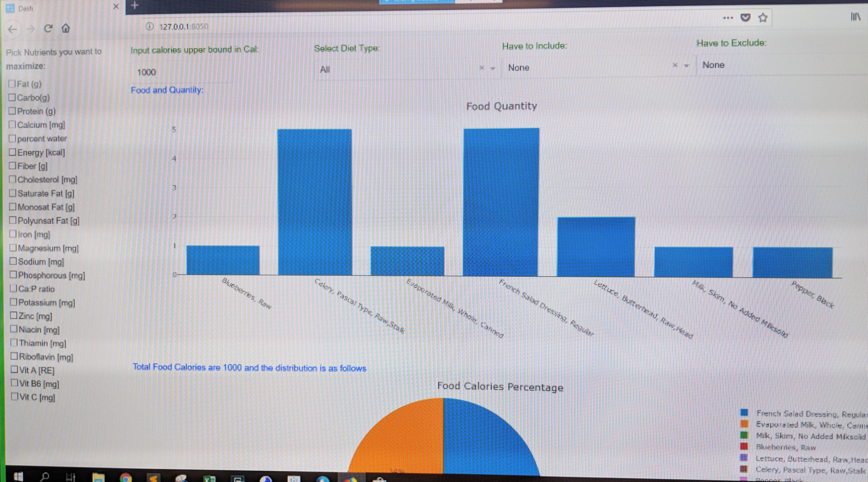Tick the Iron [mg] checkbox
This screenshot has height=482, width=868.
click(x=13, y=234)
